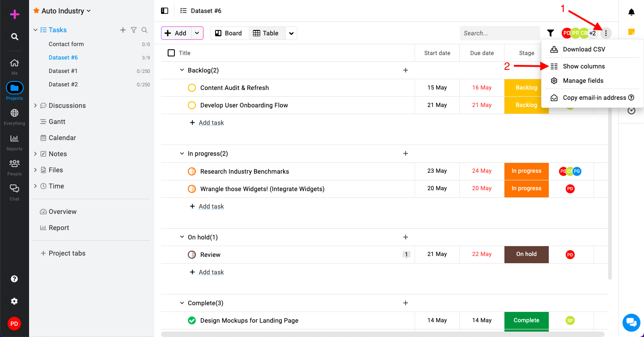Viewport: 644px width, 337px height.
Task: Click Add task under the In progress group
Action: point(211,206)
